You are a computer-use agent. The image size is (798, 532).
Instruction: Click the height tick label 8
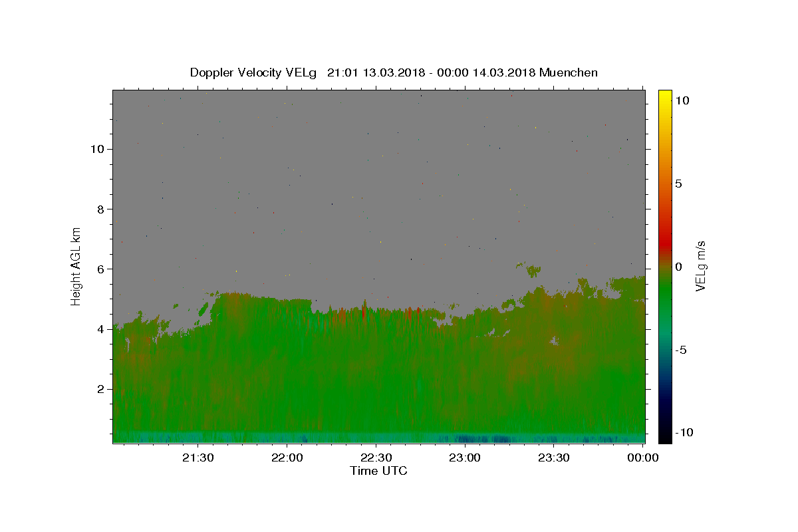coord(101,209)
